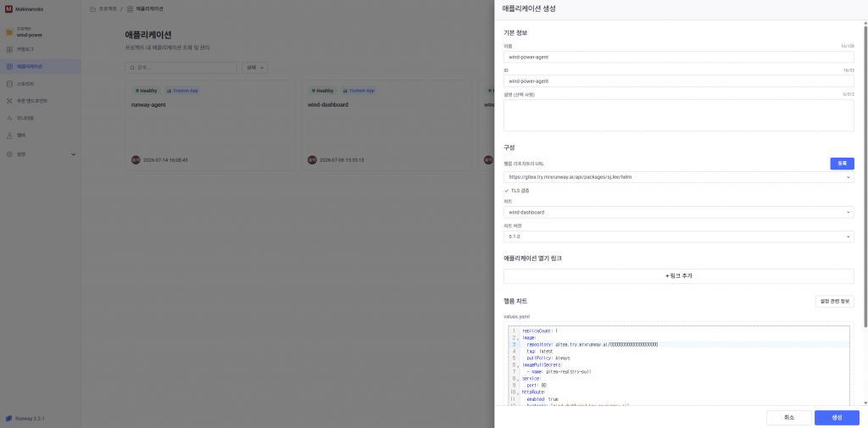Click the scrollbar down arrow in drawer
868x428 pixels.
[865, 403]
